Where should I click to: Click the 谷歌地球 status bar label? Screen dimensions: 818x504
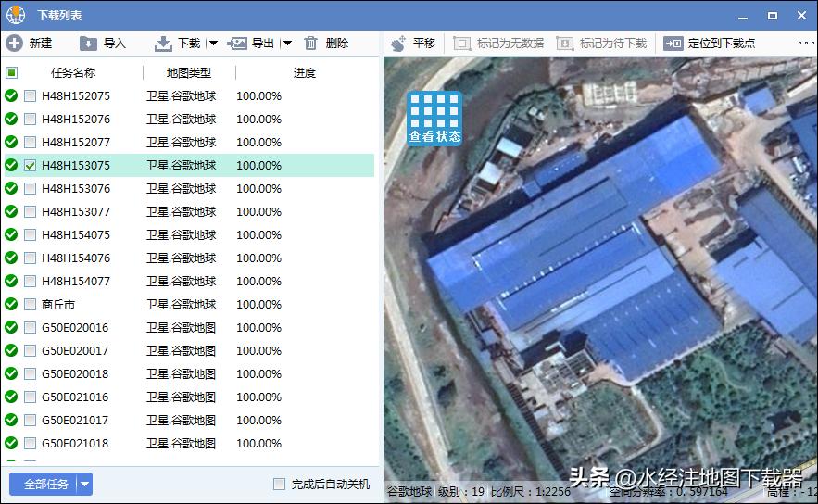click(409, 491)
